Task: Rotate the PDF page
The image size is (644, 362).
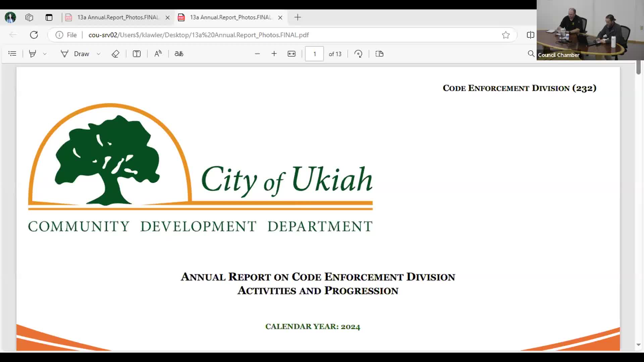Action: 358,54
